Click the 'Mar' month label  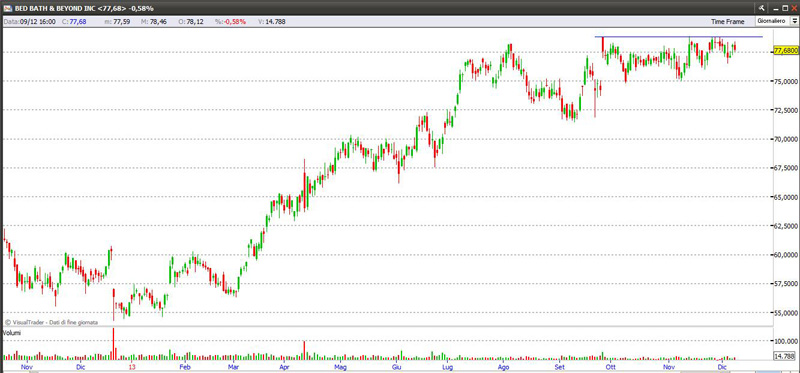click(233, 367)
